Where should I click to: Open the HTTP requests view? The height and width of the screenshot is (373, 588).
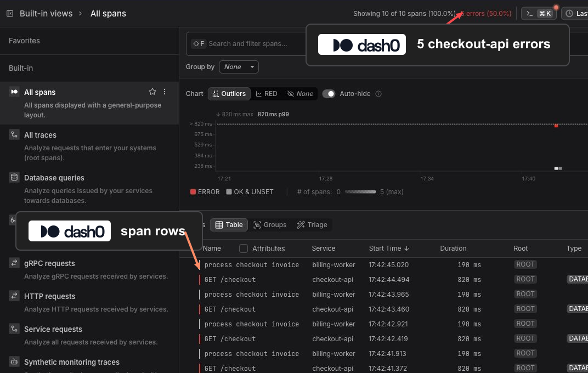point(49,296)
